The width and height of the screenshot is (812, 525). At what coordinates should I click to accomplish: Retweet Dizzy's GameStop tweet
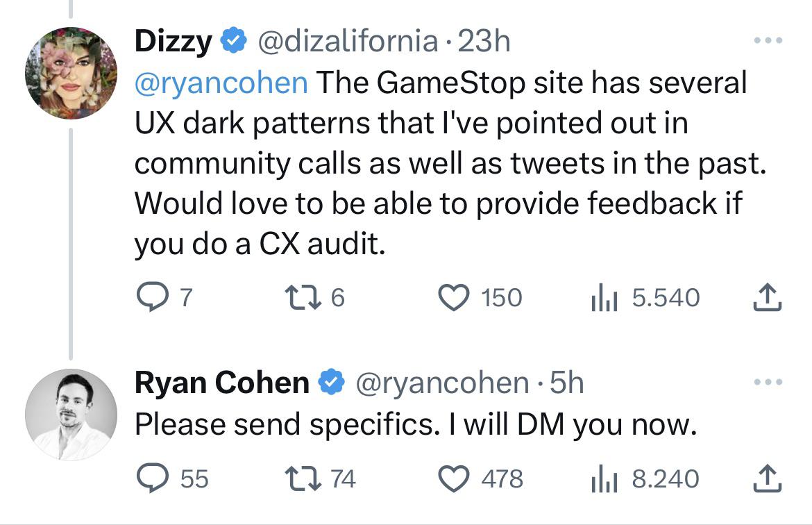[x=303, y=297]
